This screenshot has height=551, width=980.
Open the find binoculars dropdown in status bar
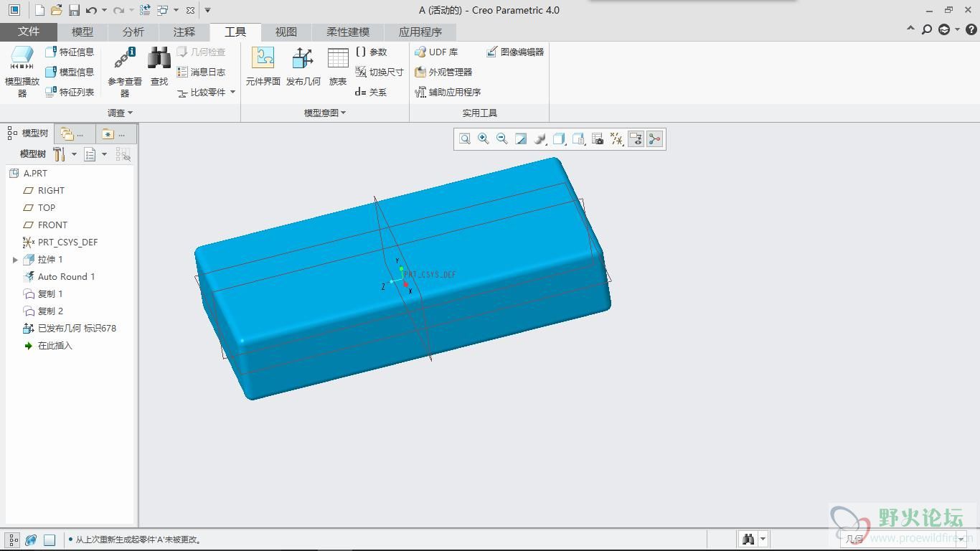click(763, 539)
